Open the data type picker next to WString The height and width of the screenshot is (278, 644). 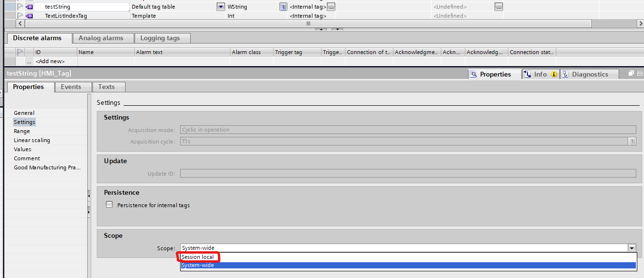click(x=283, y=7)
